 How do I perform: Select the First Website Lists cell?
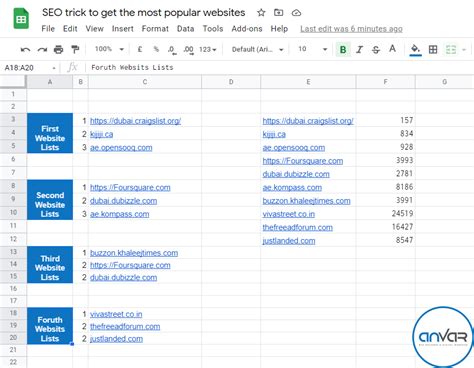pyautogui.click(x=50, y=133)
